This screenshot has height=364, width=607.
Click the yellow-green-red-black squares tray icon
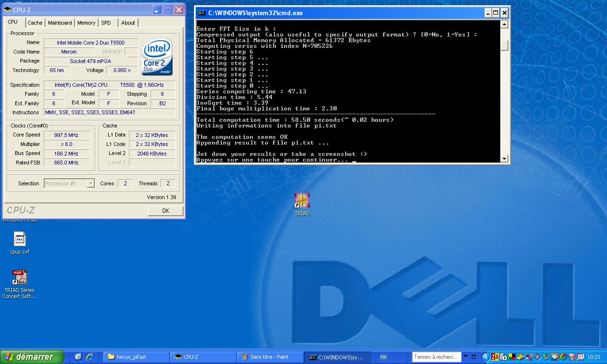coord(512,357)
